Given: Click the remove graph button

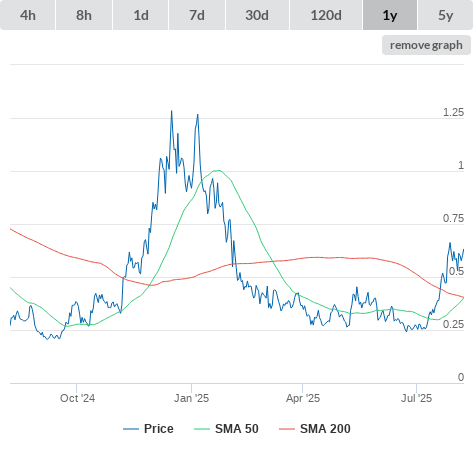Looking at the screenshot, I should (426, 45).
